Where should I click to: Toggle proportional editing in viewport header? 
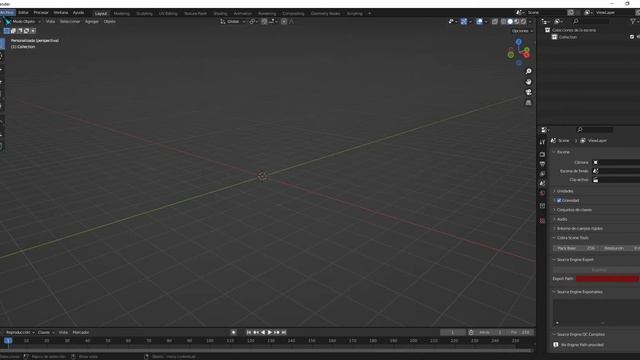pos(284,22)
